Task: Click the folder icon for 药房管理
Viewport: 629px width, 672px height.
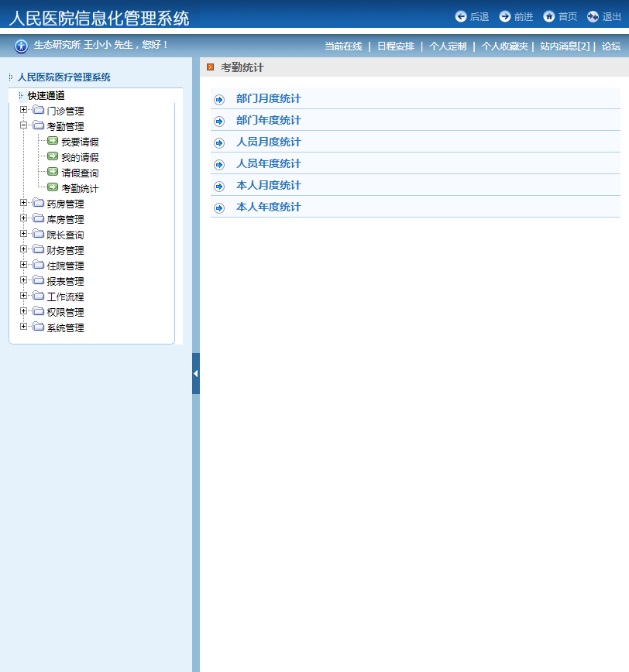Action: pyautogui.click(x=39, y=204)
